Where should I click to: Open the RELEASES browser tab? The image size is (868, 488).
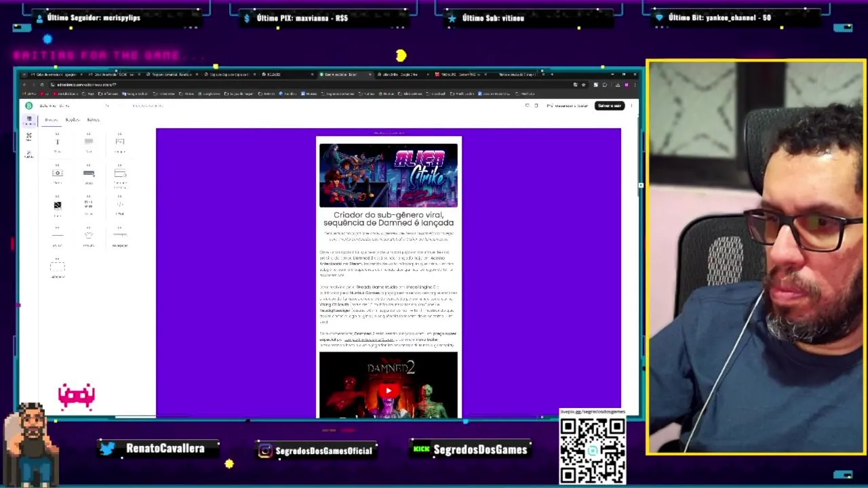click(288, 75)
